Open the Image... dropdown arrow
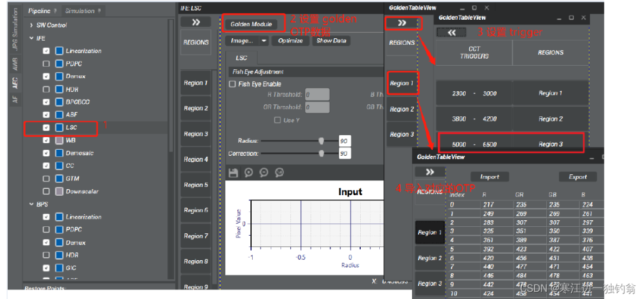 click(x=264, y=41)
